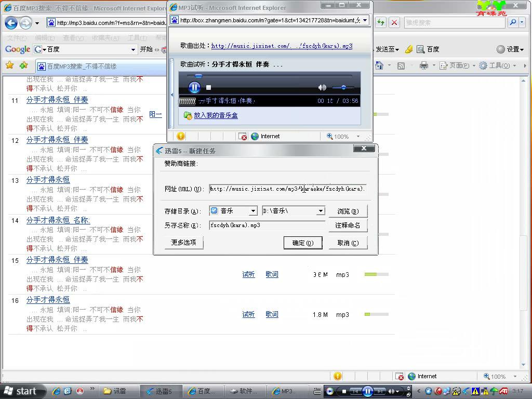
Task: Click the highlighter icon on the Google toolbar
Action: coord(409,49)
